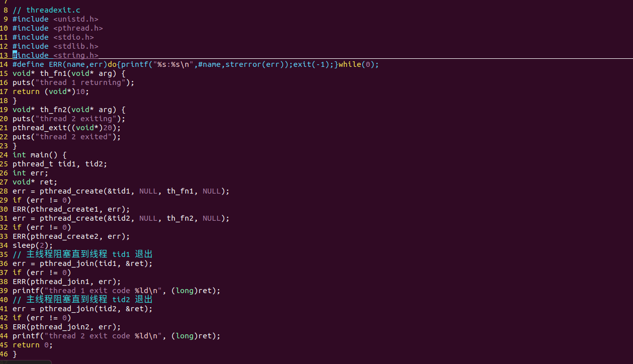Place cursor on return 0 statement
This screenshot has height=364, width=633.
point(33,345)
